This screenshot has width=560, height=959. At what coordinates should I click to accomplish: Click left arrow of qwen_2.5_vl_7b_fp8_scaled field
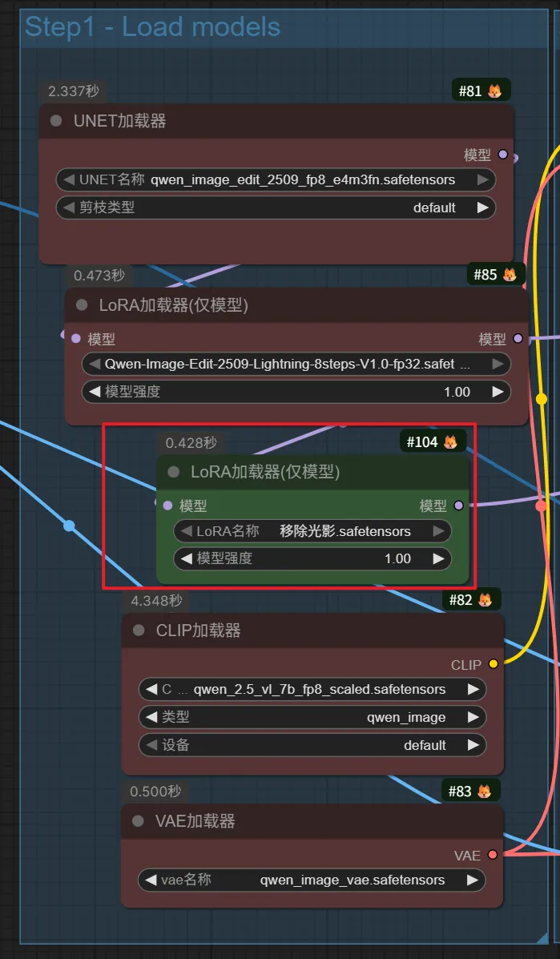(151, 689)
